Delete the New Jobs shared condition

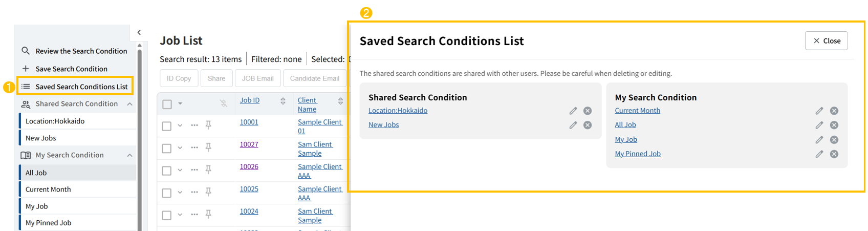click(588, 125)
